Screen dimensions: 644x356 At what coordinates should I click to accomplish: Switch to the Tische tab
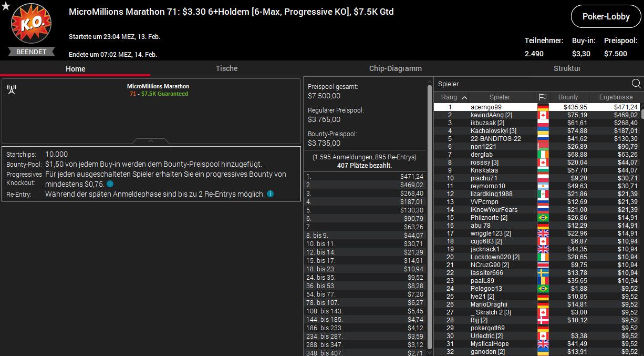pyautogui.click(x=226, y=68)
